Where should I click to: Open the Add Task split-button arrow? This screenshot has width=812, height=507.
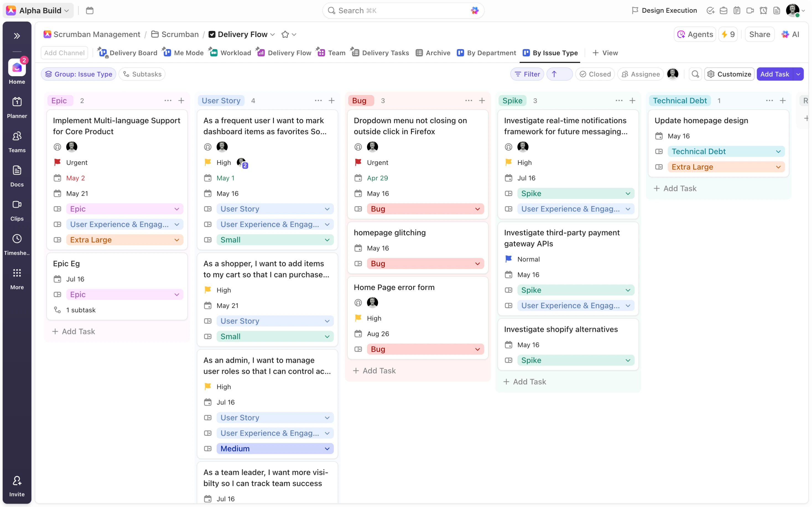tap(798, 74)
